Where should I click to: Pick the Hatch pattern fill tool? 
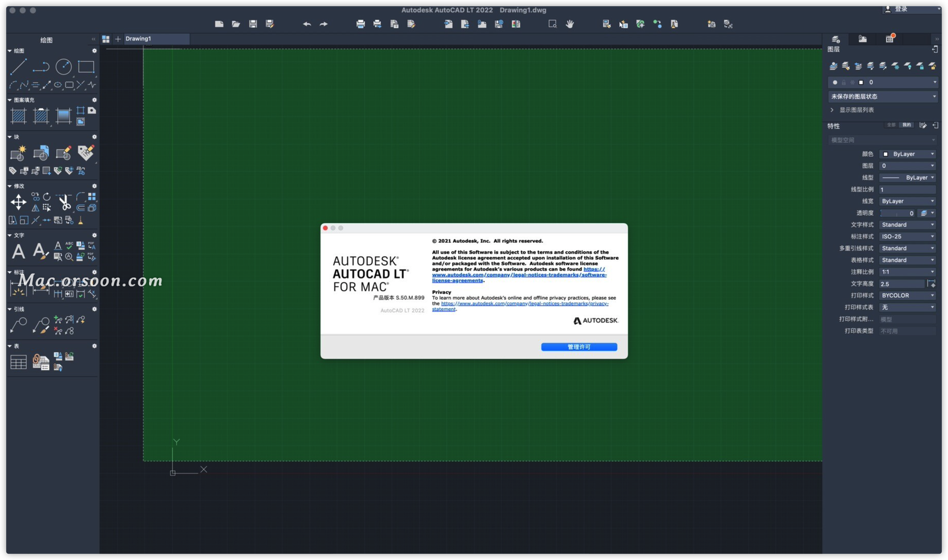tap(18, 116)
